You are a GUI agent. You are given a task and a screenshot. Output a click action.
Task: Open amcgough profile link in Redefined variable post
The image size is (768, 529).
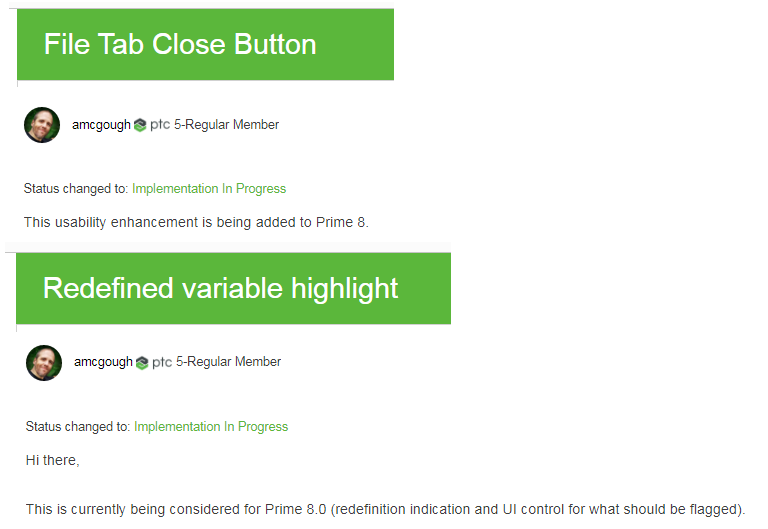103,362
